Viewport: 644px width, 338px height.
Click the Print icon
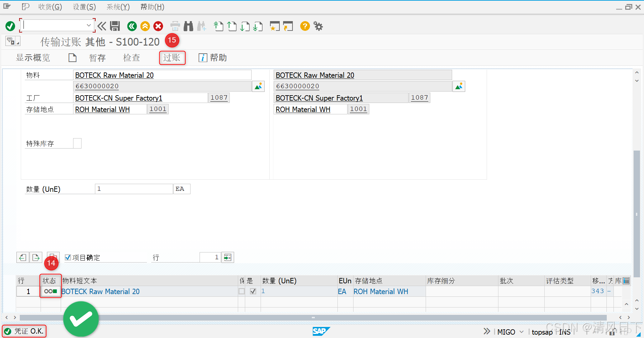click(175, 26)
